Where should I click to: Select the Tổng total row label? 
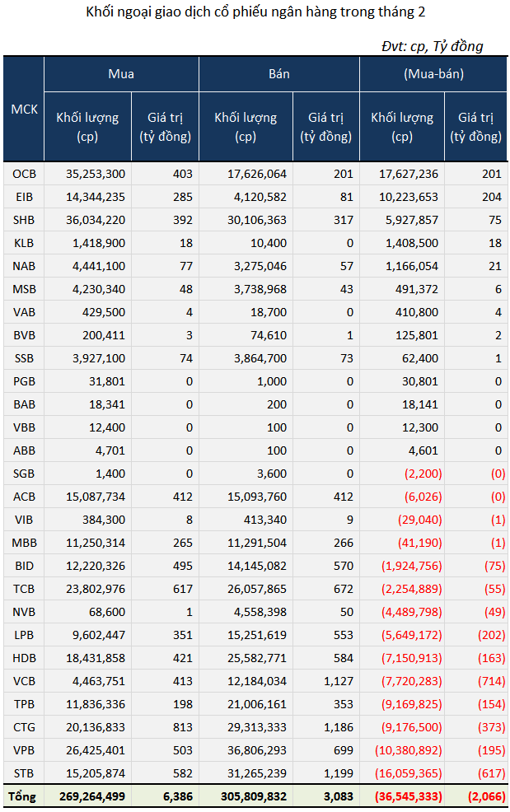[22, 796]
